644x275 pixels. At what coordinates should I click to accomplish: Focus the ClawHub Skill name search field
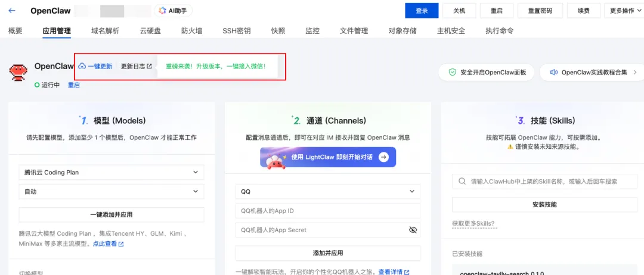coord(544,181)
